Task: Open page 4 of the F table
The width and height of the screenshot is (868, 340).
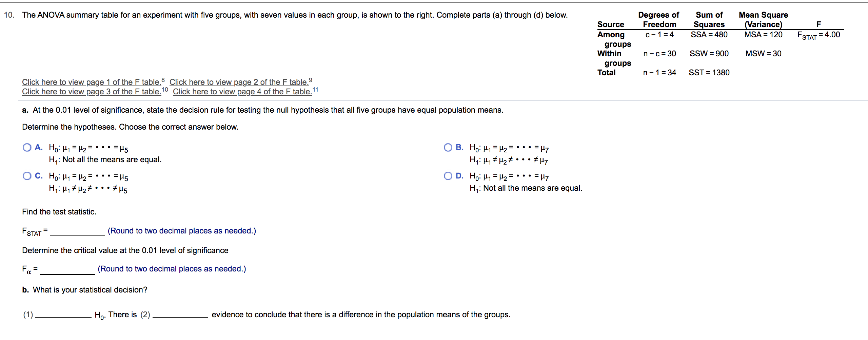Action: 241,91
